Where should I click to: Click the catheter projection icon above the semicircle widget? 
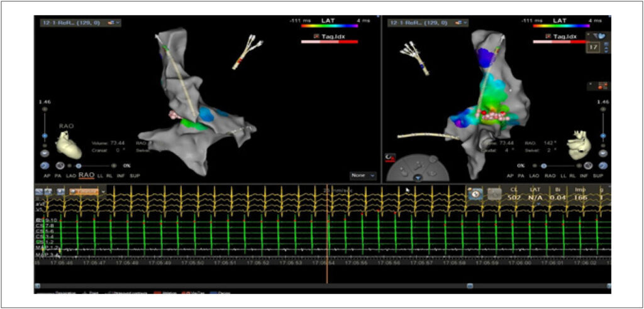click(390, 158)
